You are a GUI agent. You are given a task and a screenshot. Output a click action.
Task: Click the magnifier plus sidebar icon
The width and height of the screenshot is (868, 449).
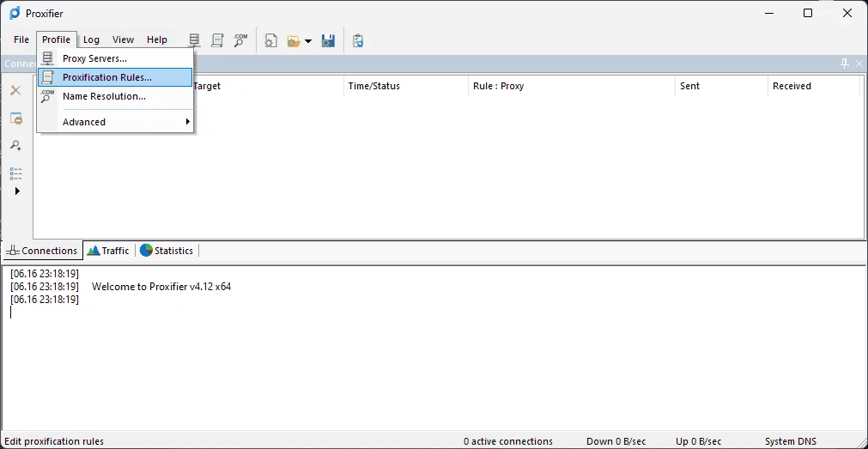(x=16, y=146)
